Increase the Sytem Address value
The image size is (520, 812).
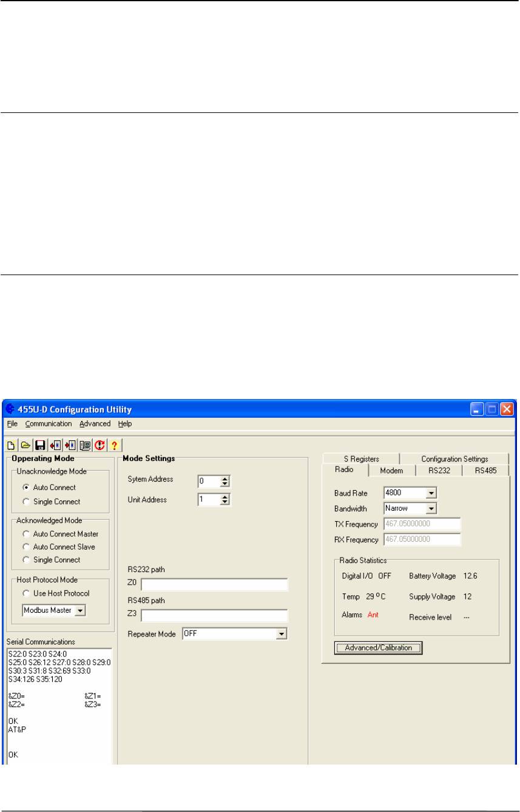(x=225, y=479)
